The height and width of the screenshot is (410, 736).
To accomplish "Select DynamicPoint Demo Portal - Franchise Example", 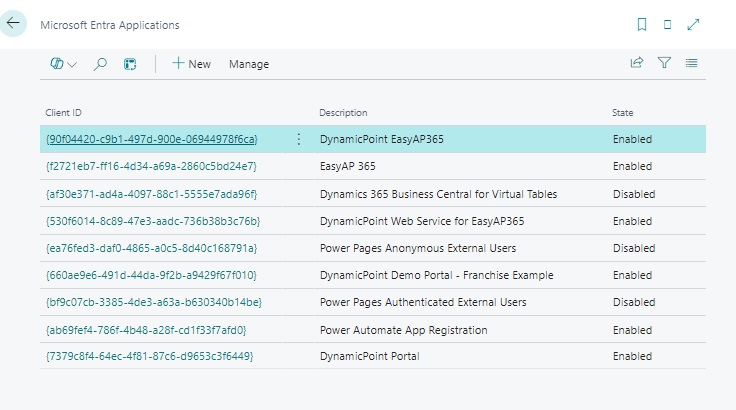I will 437,275.
